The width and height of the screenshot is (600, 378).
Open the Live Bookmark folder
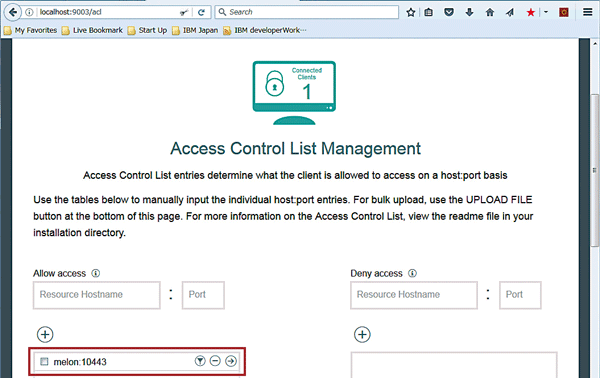coord(92,30)
